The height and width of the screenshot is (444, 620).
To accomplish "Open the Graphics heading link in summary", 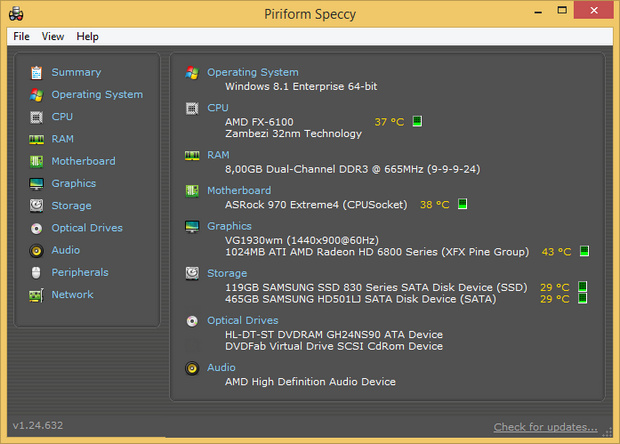I will tap(229, 226).
